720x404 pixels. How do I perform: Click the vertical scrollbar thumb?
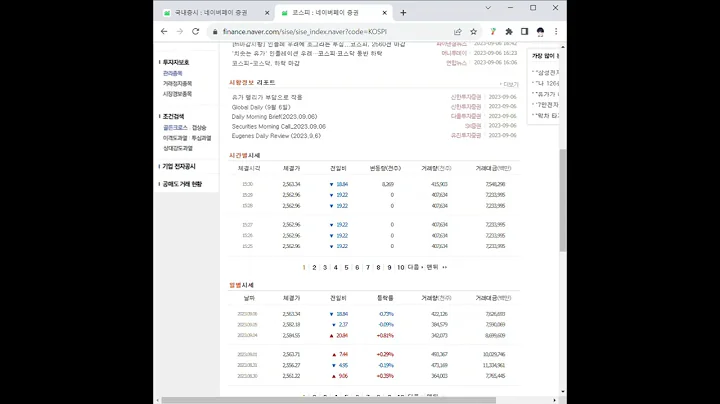[562, 200]
